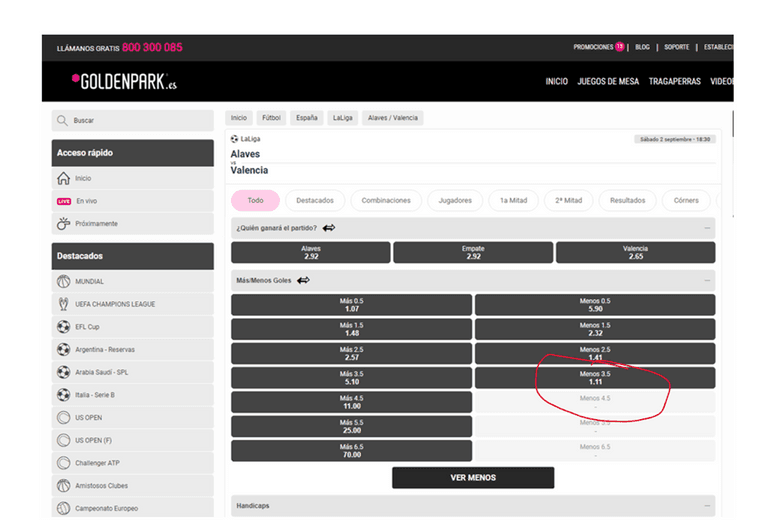760x530 pixels.
Task: Open INICIO in the main navigation
Action: [556, 81]
